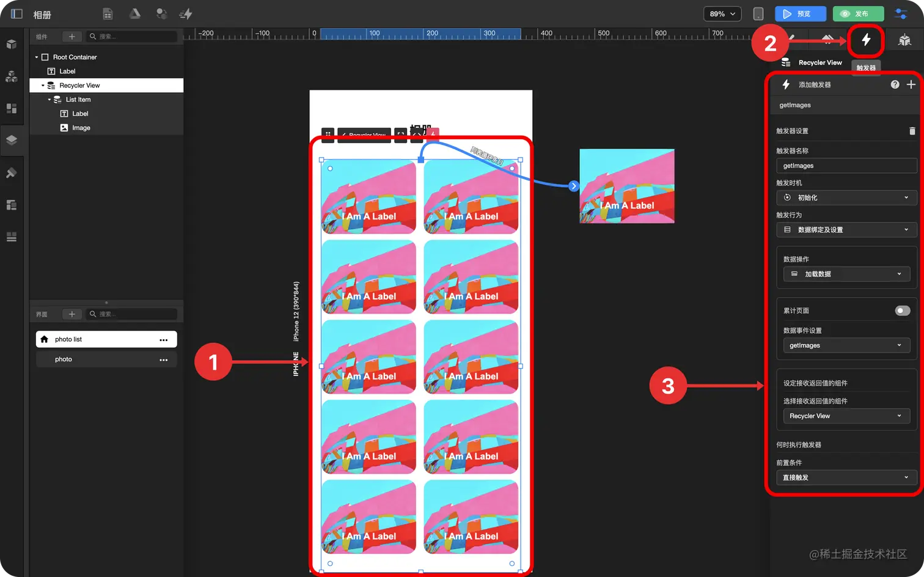Screen dimensions: 924x577
Task: Open the 触发时机 初始化 dropdown
Action: (846, 197)
